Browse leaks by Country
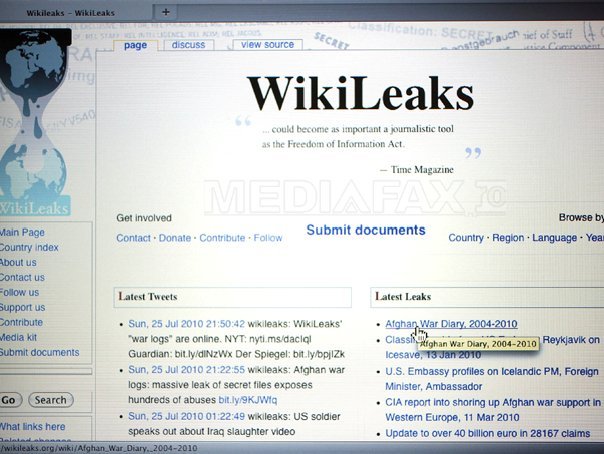 (x=466, y=238)
